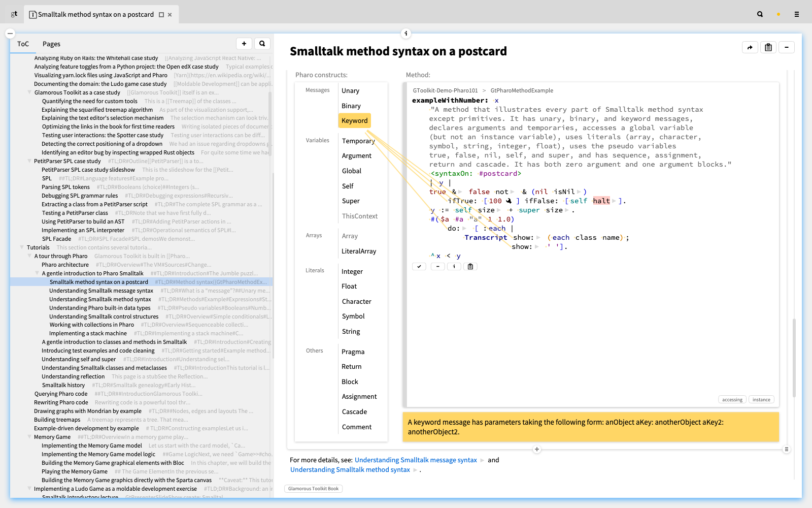
Task: Click the page vertical scrollbar at right
Action: click(794, 358)
